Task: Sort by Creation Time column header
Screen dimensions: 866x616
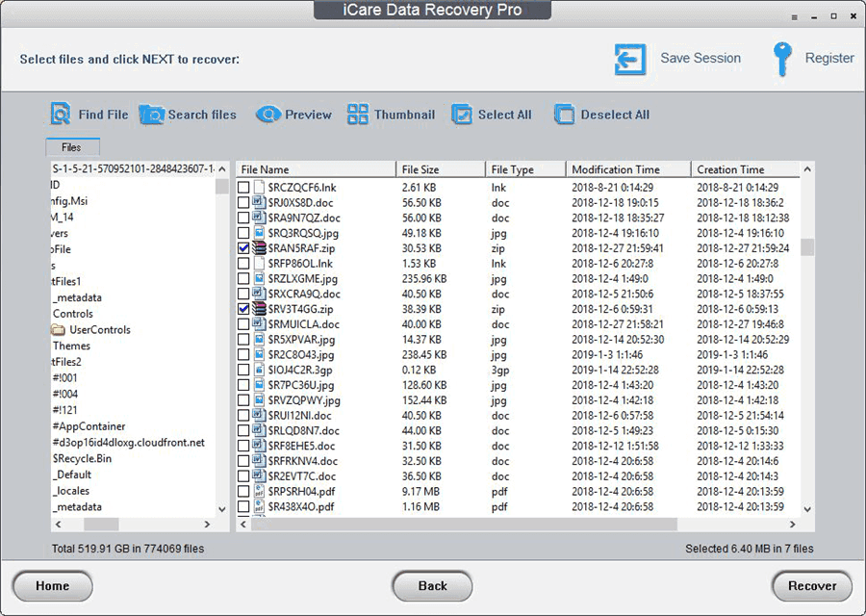Action: click(x=745, y=169)
